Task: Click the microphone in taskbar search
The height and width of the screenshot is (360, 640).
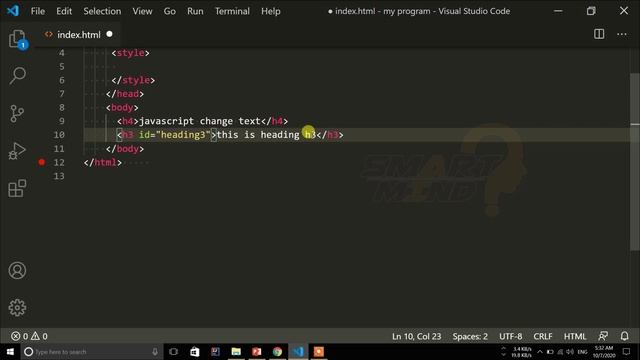Action: 155,351
